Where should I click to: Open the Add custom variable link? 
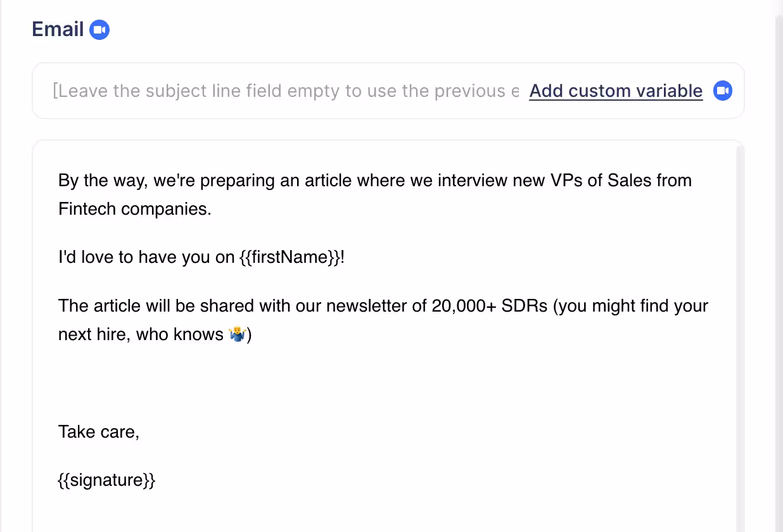pos(615,91)
